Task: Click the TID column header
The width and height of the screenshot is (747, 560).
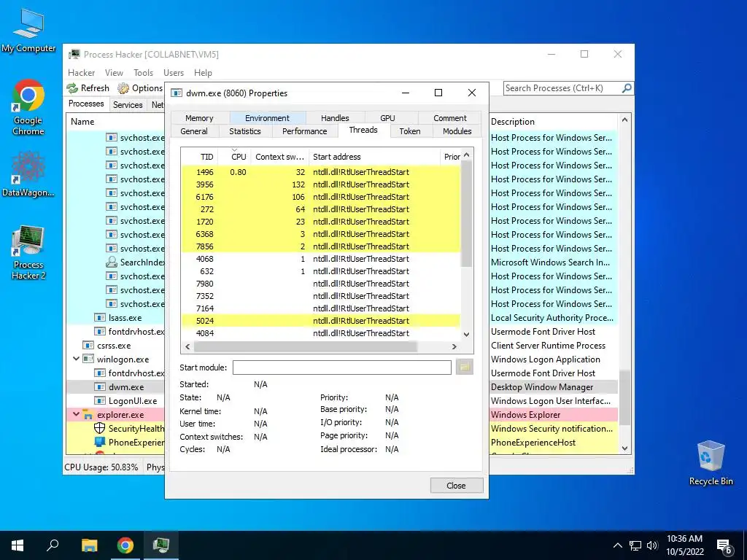Action: pos(201,156)
